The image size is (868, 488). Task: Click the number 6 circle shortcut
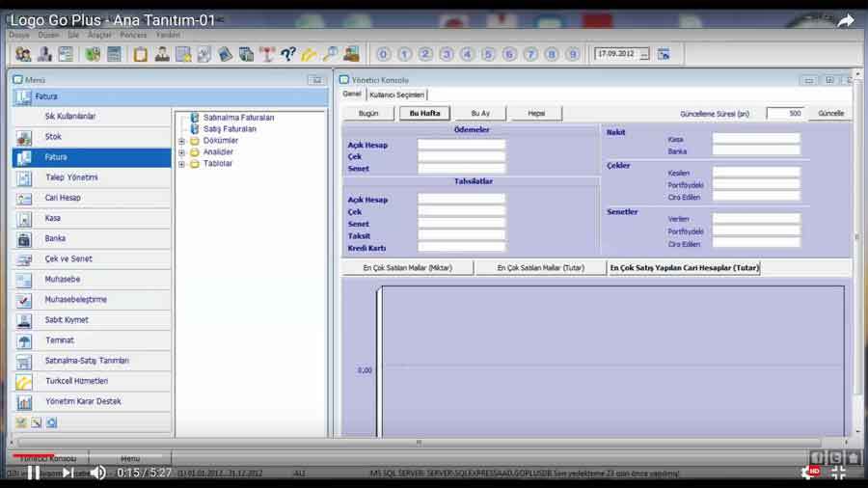[509, 54]
